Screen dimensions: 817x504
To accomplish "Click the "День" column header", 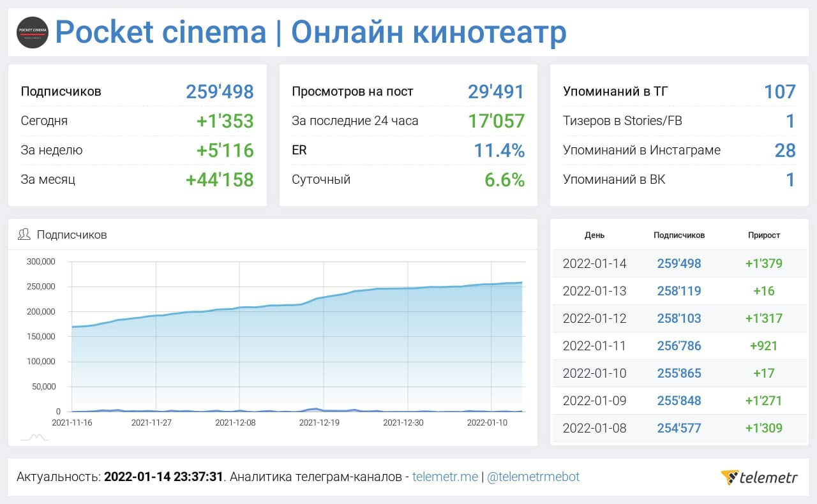I will [594, 235].
